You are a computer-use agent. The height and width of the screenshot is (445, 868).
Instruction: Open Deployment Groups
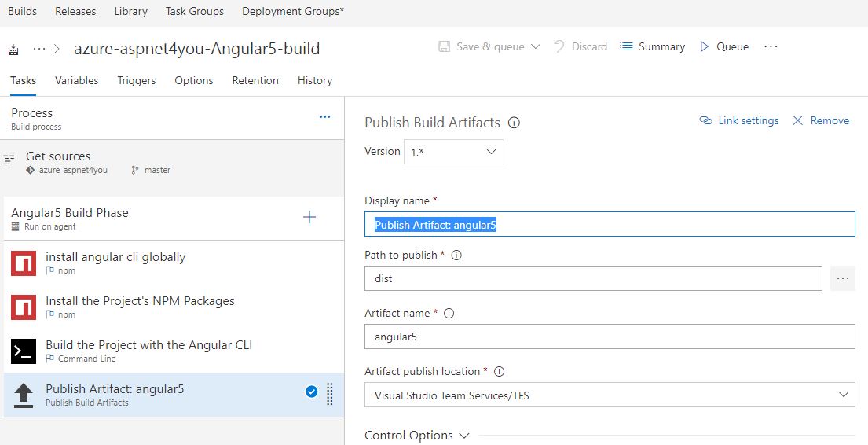click(x=293, y=11)
